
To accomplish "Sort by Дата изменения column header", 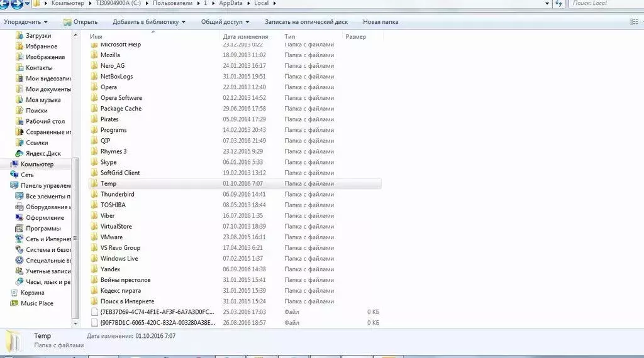I will (245, 36).
